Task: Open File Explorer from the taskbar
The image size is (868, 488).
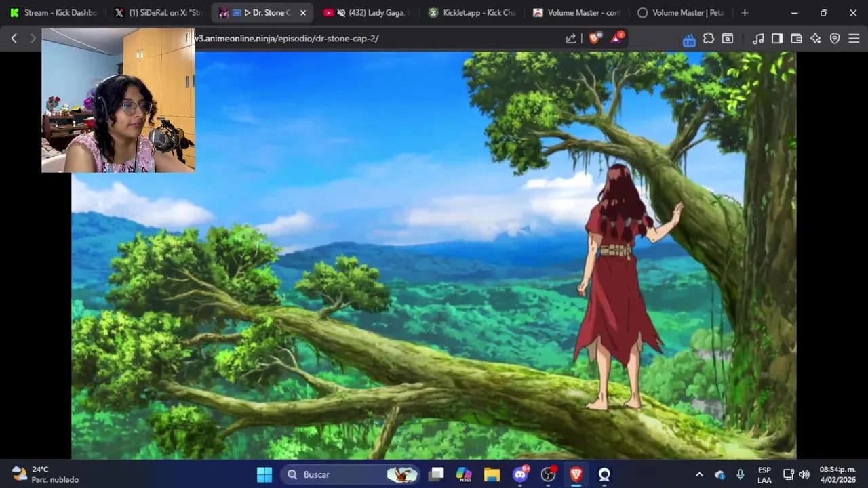Action: tap(492, 474)
